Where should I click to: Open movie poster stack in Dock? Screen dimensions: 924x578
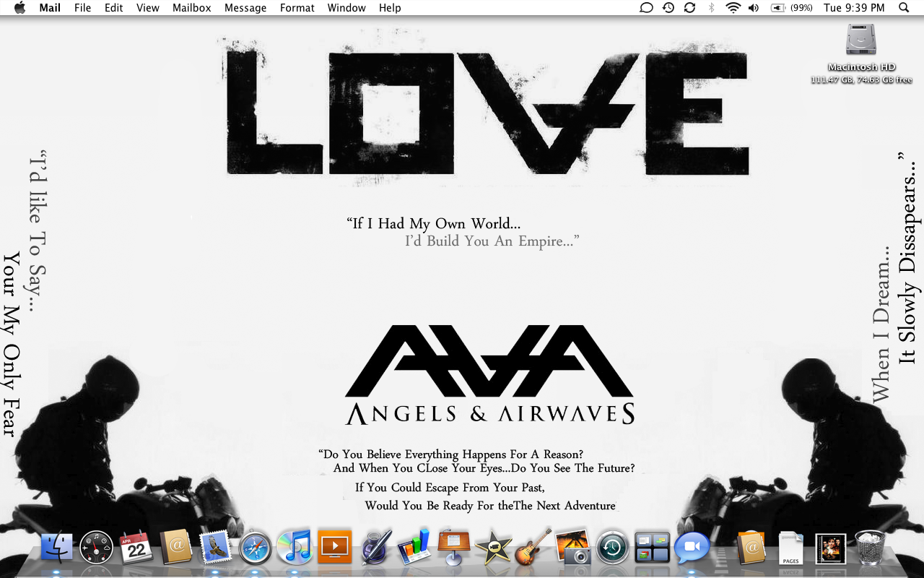point(830,548)
